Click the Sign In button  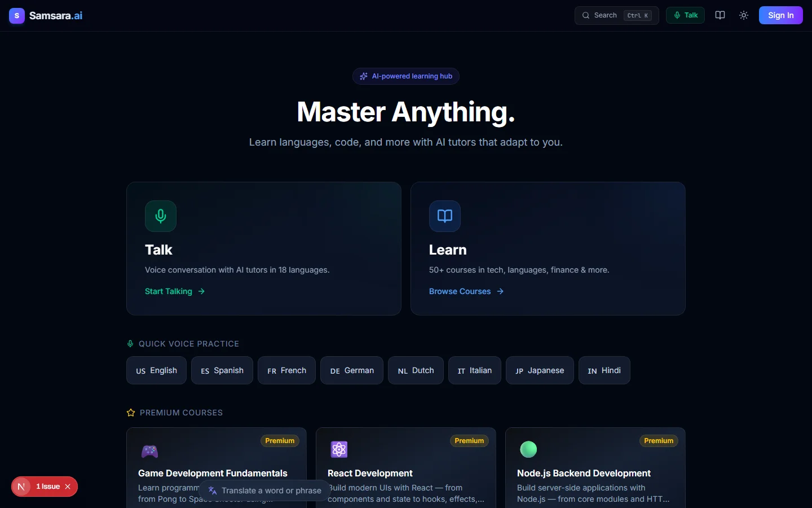(780, 15)
